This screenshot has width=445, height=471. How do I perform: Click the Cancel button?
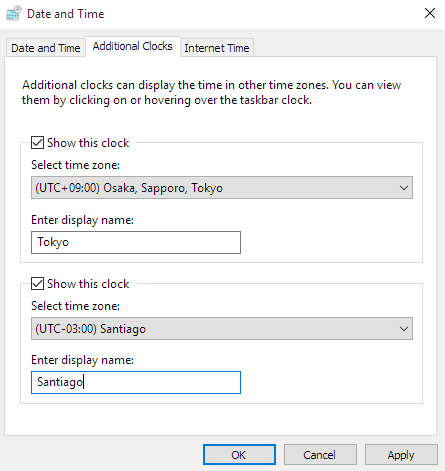click(320, 455)
